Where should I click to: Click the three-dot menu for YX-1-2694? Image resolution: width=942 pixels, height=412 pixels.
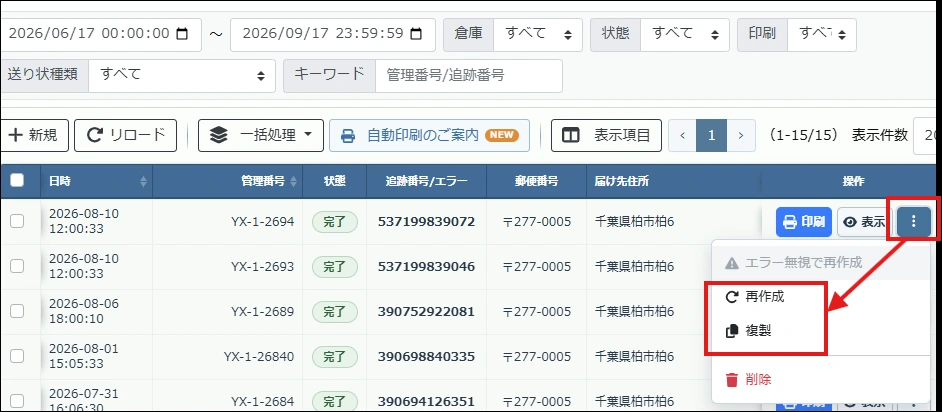[914, 222]
